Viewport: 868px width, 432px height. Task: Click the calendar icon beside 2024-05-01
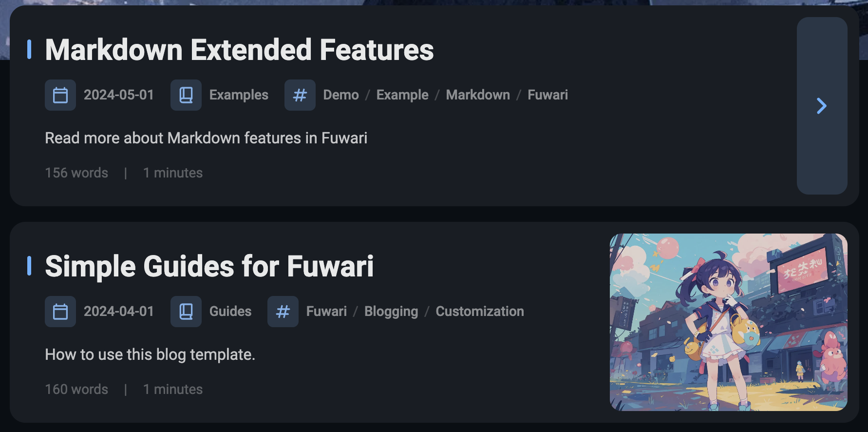click(60, 95)
